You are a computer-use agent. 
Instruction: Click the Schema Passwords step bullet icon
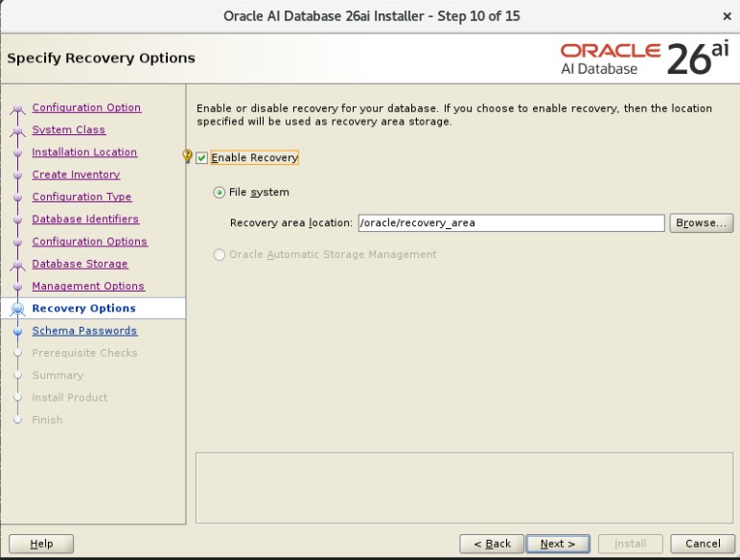pyautogui.click(x=18, y=331)
